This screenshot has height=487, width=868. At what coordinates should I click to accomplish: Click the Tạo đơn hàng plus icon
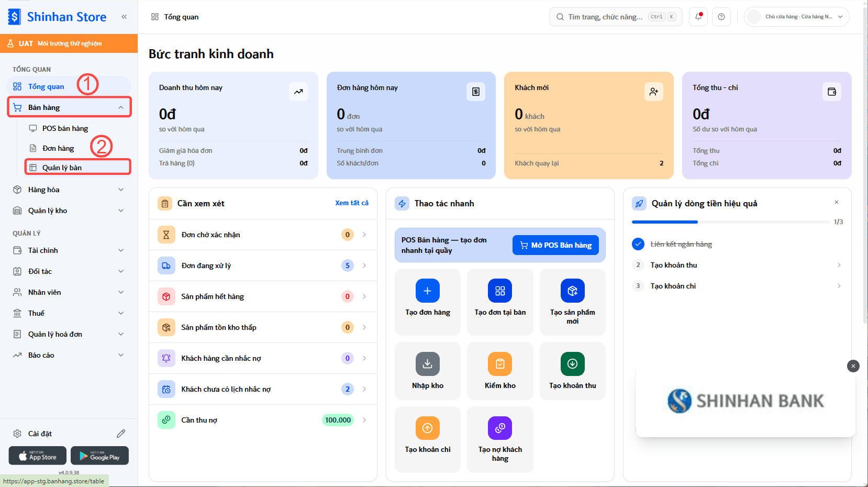tap(428, 291)
